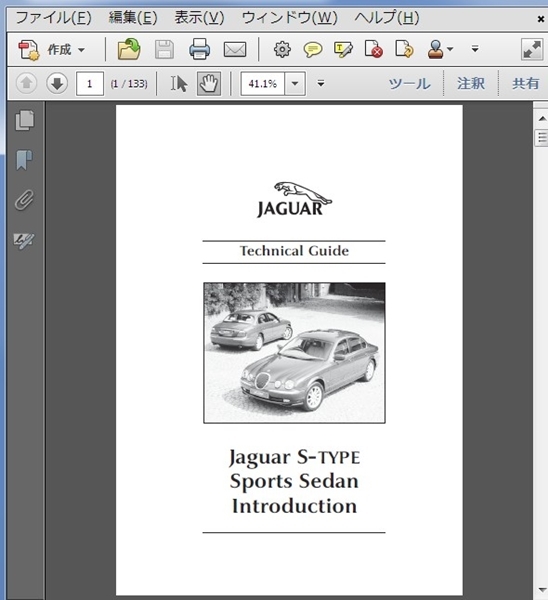The image size is (548, 600).
Task: Open the 共有 panel
Action: pyautogui.click(x=526, y=83)
